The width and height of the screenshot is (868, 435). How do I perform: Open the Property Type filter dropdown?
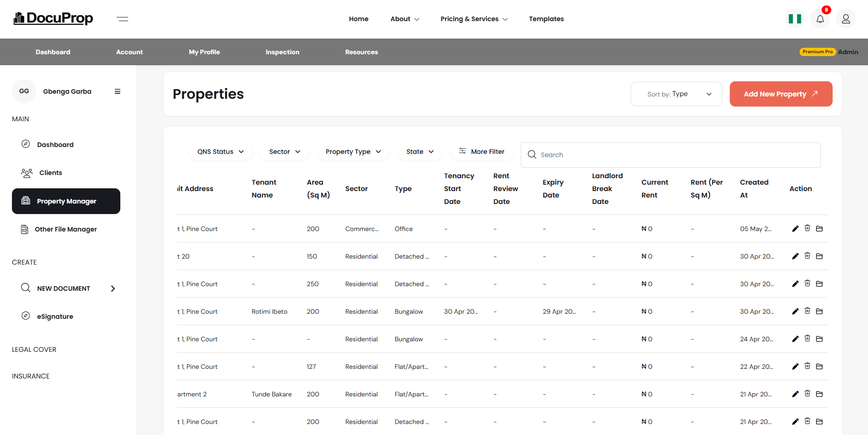tap(353, 152)
